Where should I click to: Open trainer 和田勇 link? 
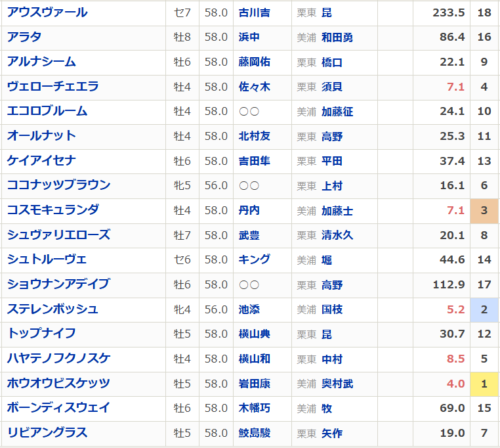(x=337, y=37)
